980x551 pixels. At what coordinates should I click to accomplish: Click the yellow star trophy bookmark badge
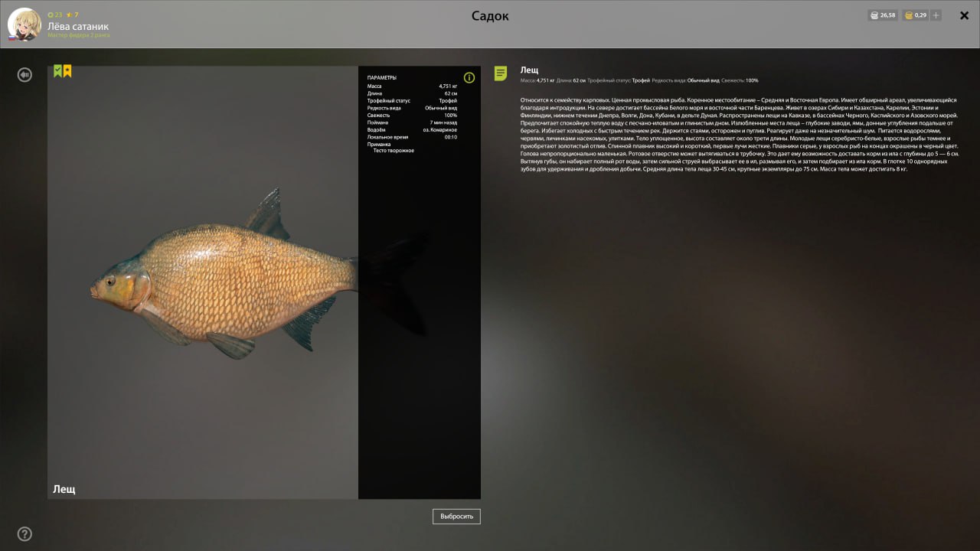coord(67,71)
